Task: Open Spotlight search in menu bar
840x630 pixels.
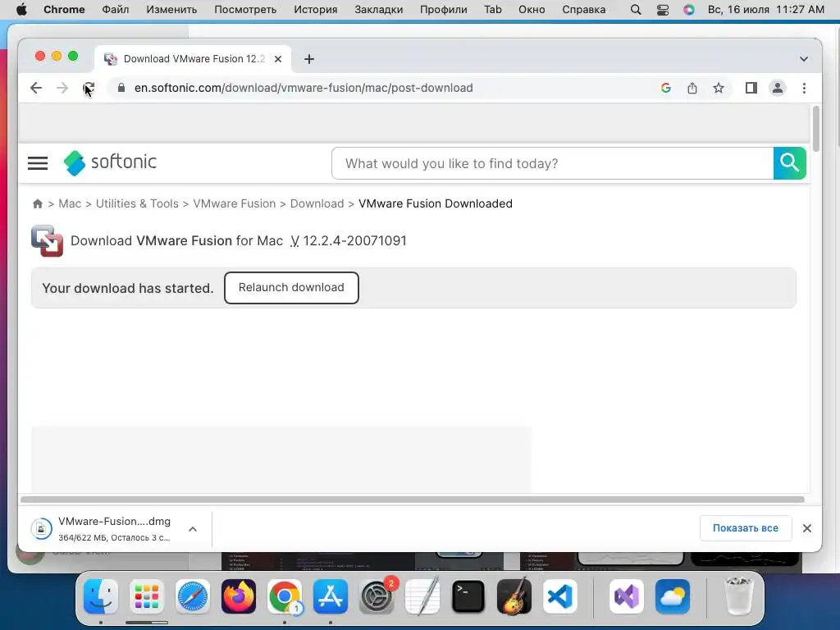Action: point(636,10)
